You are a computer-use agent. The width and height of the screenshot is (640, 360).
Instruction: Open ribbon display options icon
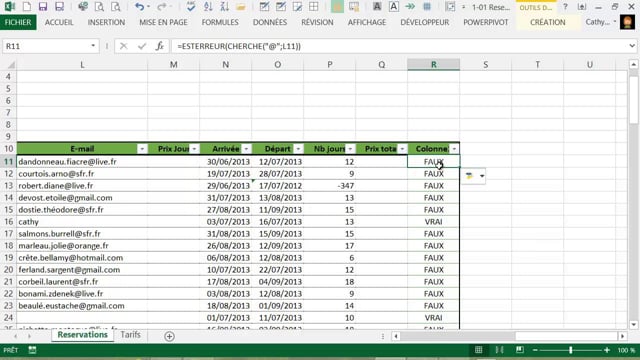point(582,7)
